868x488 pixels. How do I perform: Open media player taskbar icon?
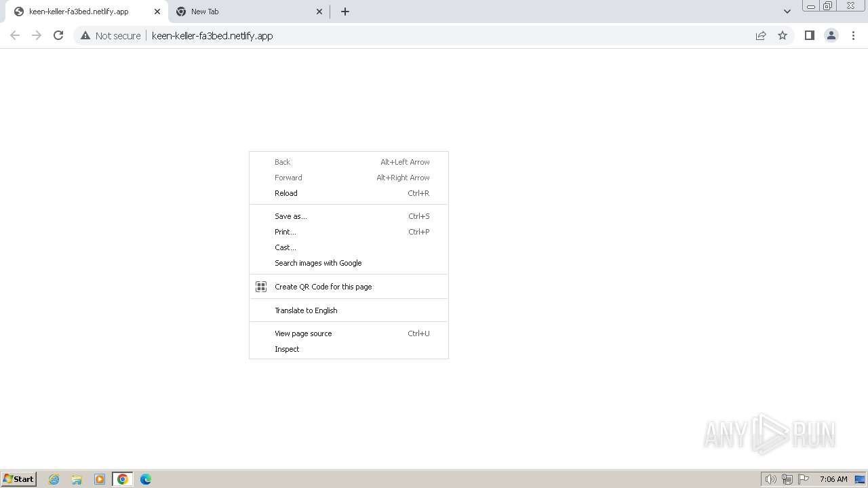[x=100, y=479]
